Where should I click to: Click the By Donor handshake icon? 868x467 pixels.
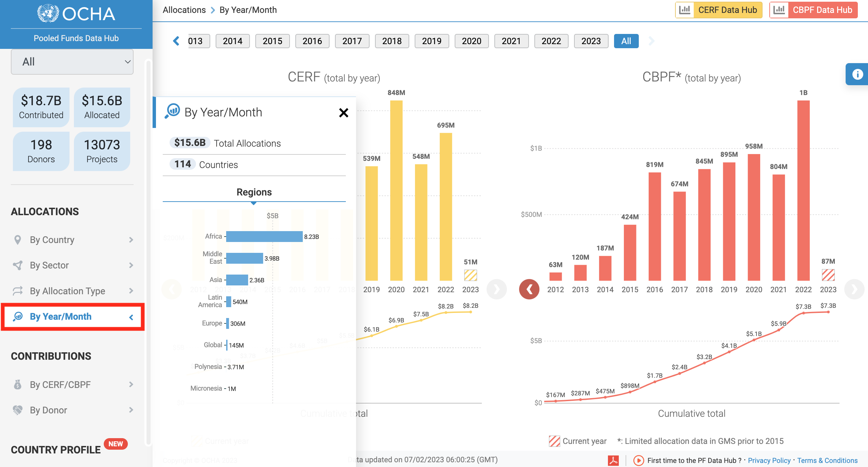pos(18,410)
